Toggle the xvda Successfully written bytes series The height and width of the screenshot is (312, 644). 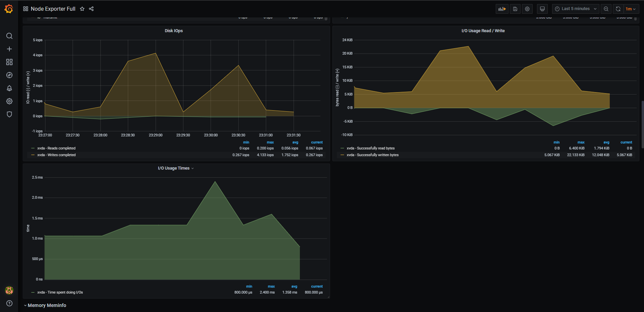tap(372, 155)
